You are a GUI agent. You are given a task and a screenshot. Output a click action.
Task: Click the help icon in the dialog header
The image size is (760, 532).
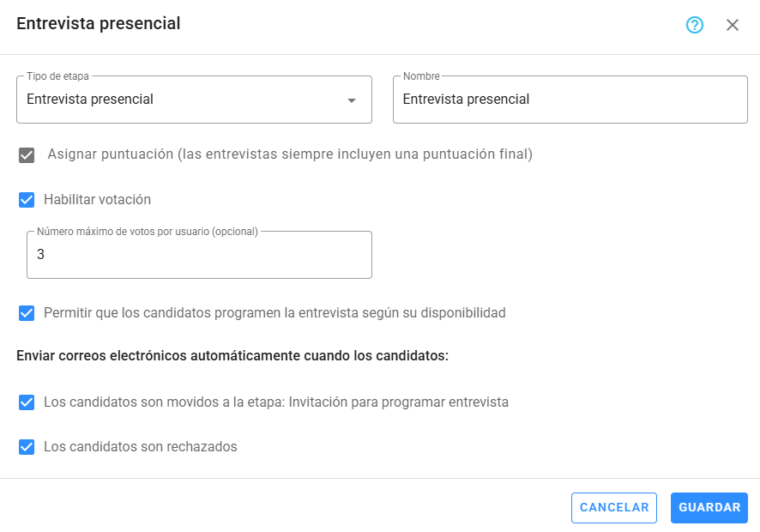click(694, 24)
